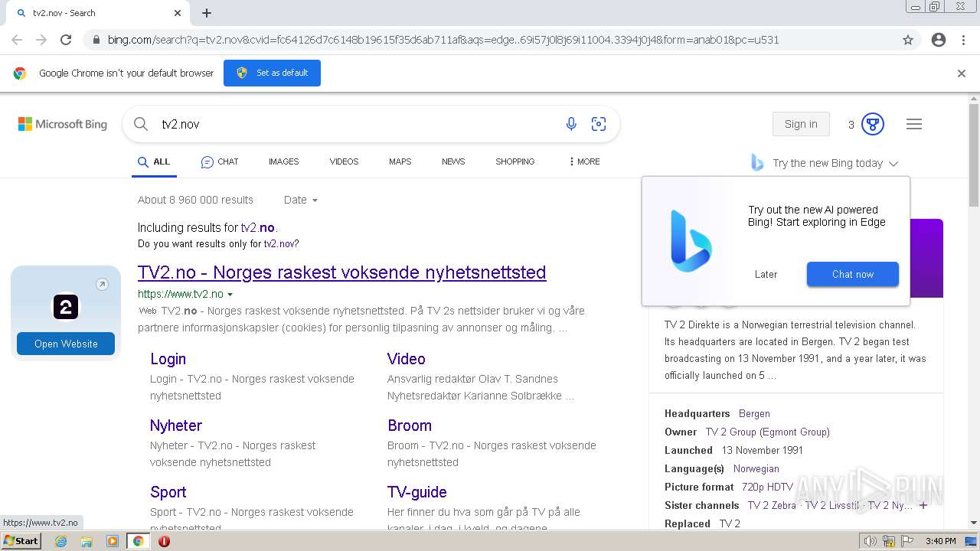Open File Explorer from taskbar
Image resolution: width=980 pixels, height=551 pixels.
pyautogui.click(x=87, y=541)
